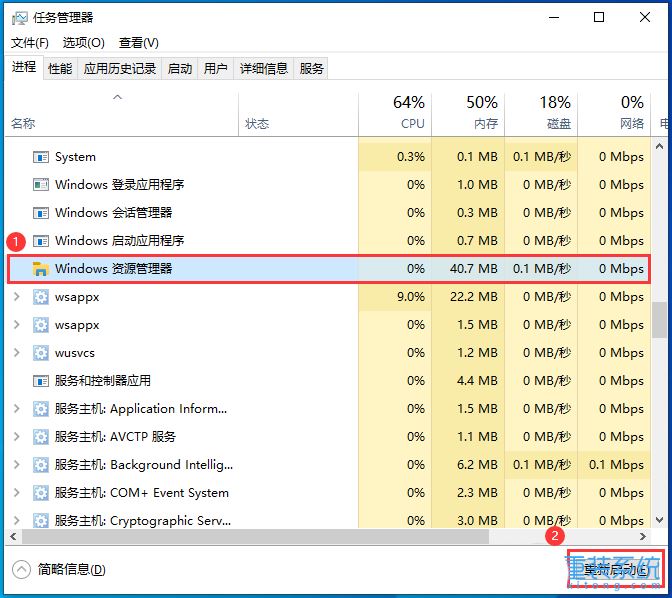The height and width of the screenshot is (598, 672).
Task: Switch to the 性能 tab
Action: click(x=60, y=68)
